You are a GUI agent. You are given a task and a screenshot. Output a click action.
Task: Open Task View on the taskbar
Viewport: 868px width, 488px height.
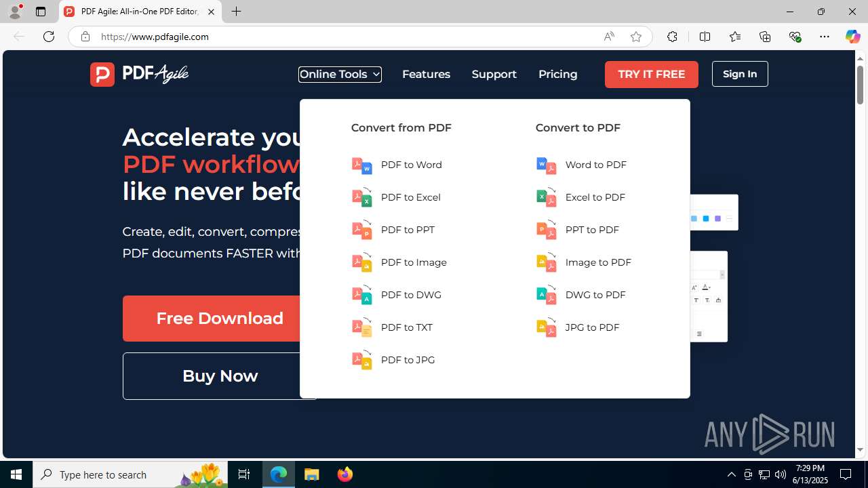(x=244, y=474)
